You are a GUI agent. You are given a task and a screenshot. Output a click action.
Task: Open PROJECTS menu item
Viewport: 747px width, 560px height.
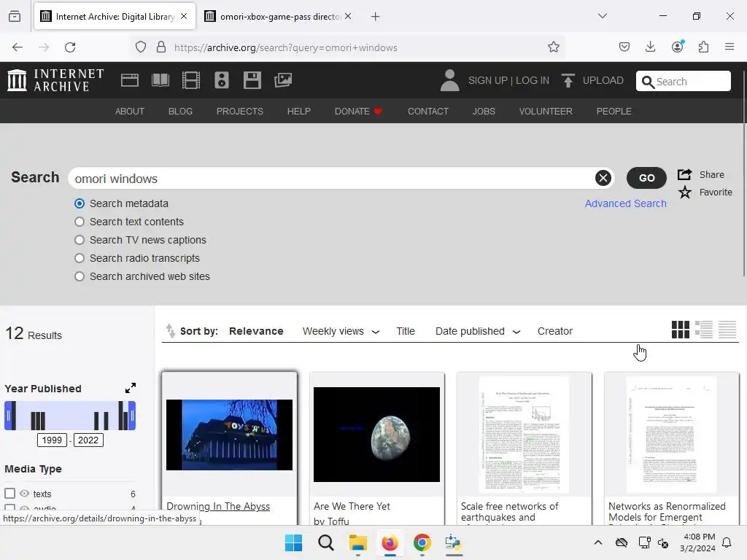coord(239,111)
